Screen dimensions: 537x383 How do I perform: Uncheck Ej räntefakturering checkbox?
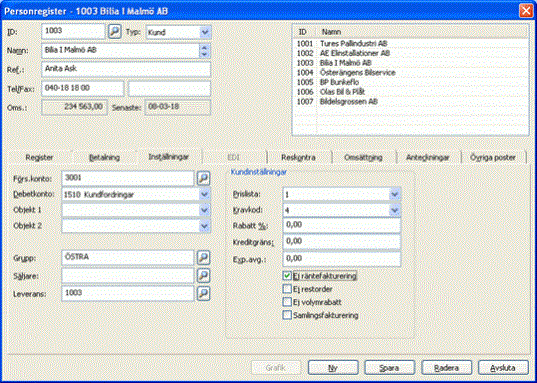pos(287,276)
